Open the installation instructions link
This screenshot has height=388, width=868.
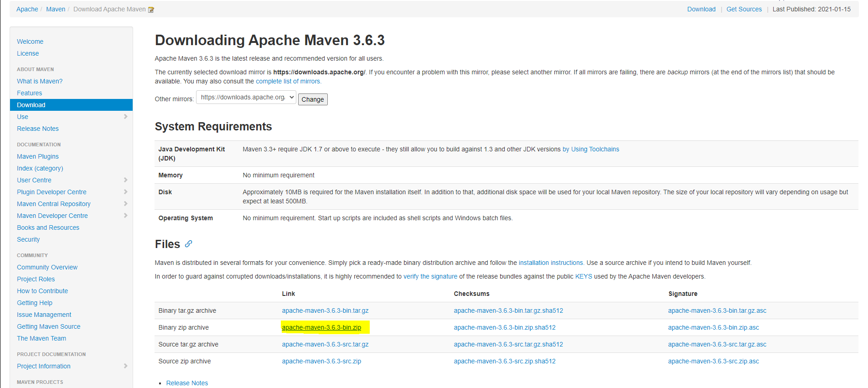pyautogui.click(x=551, y=263)
